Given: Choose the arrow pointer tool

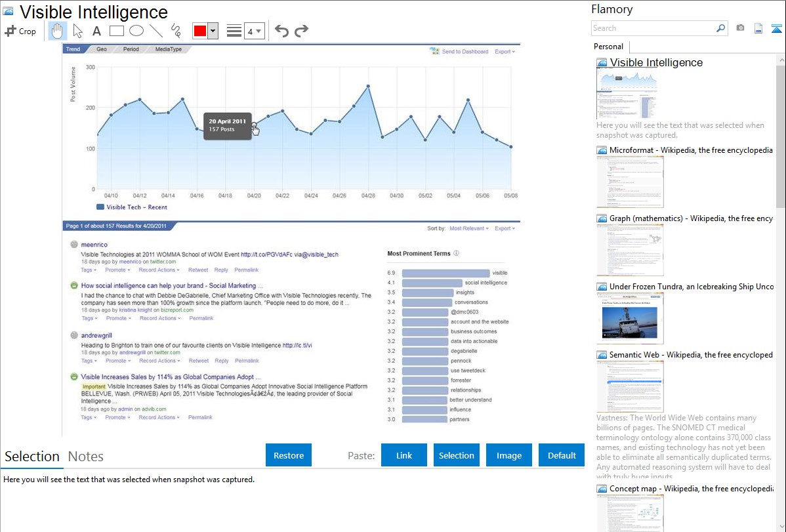Looking at the screenshot, I should 77,31.
